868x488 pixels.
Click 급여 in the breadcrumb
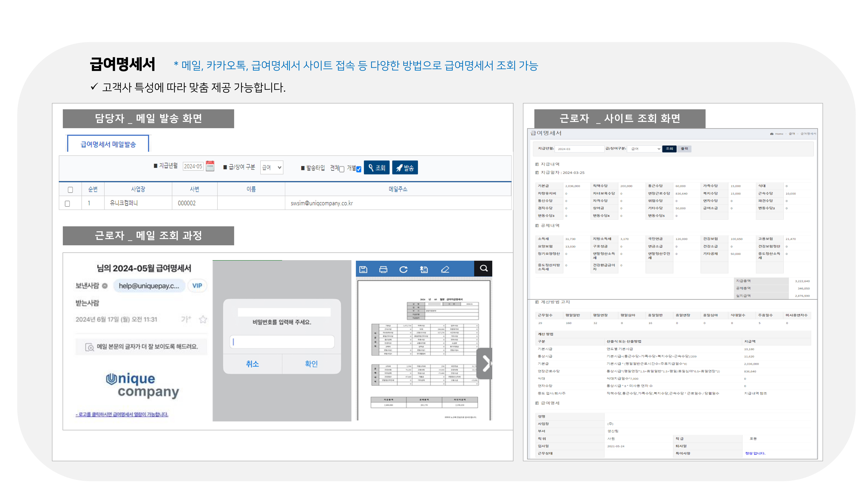tap(792, 134)
